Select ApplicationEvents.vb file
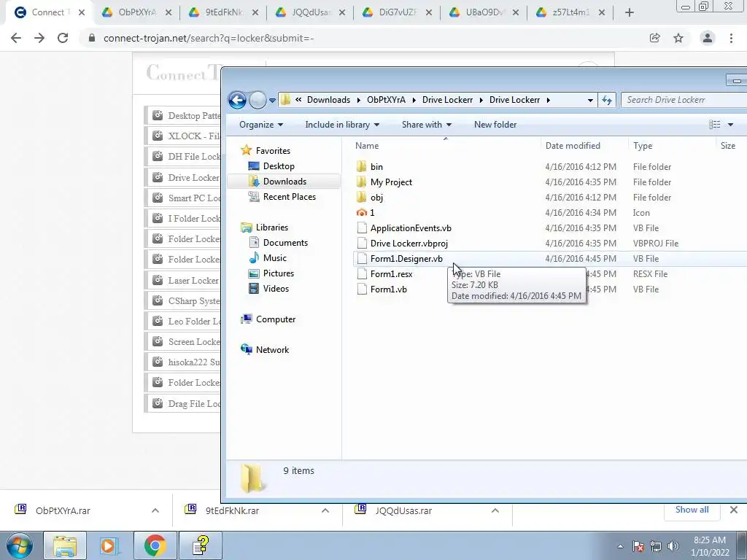 pos(411,228)
